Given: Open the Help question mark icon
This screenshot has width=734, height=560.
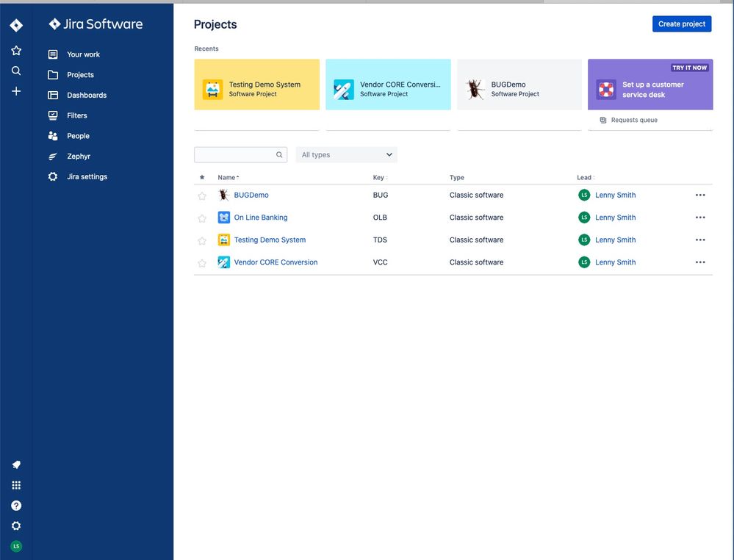Looking at the screenshot, I should coord(16,506).
